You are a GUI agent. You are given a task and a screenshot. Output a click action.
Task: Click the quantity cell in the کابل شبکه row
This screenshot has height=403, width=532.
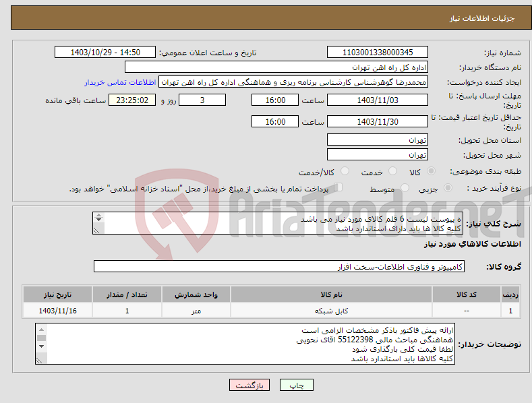(x=127, y=311)
